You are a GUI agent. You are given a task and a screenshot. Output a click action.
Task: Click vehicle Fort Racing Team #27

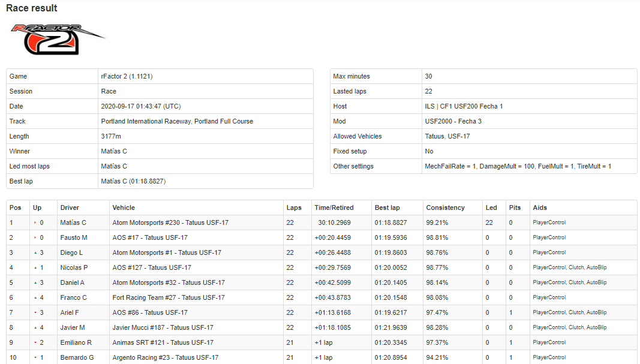145,298
